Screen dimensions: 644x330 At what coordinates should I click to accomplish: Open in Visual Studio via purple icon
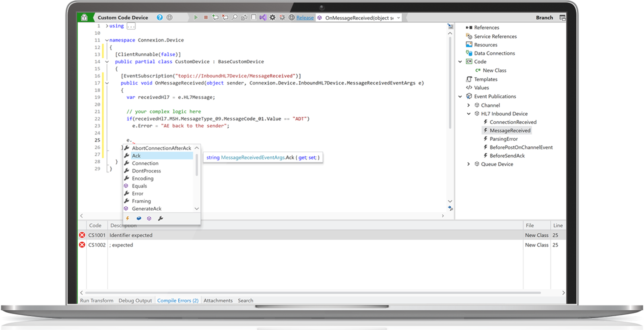tap(263, 17)
